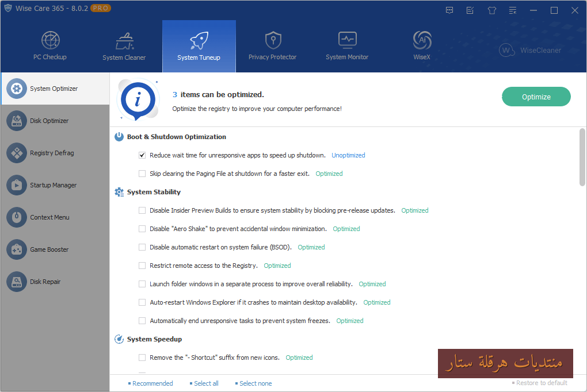Click the blue info bubble icon

tap(138, 100)
